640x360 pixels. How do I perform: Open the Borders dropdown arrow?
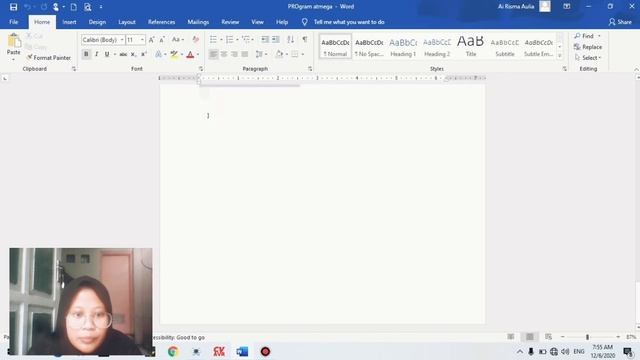pyautogui.click(x=302, y=54)
